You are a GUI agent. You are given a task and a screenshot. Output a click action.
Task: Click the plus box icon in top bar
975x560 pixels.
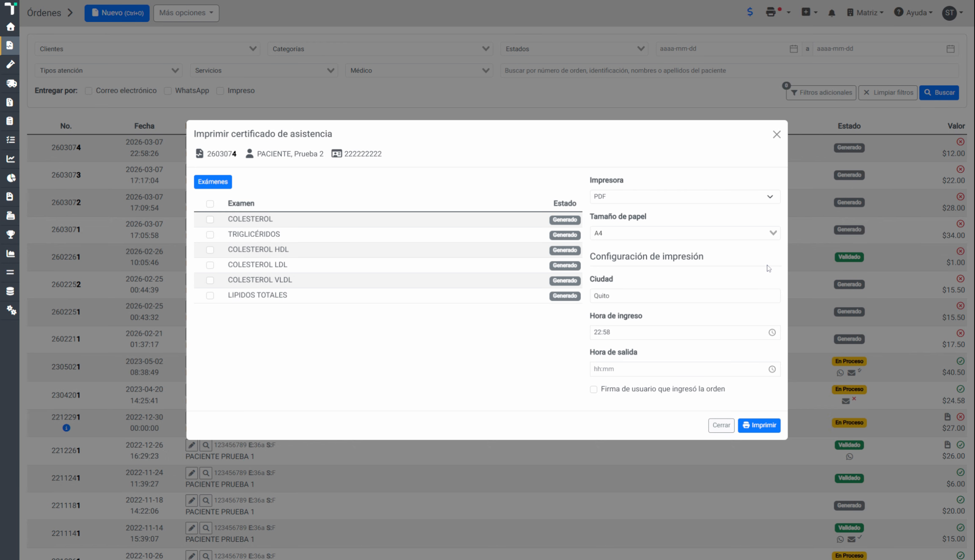coord(806,12)
